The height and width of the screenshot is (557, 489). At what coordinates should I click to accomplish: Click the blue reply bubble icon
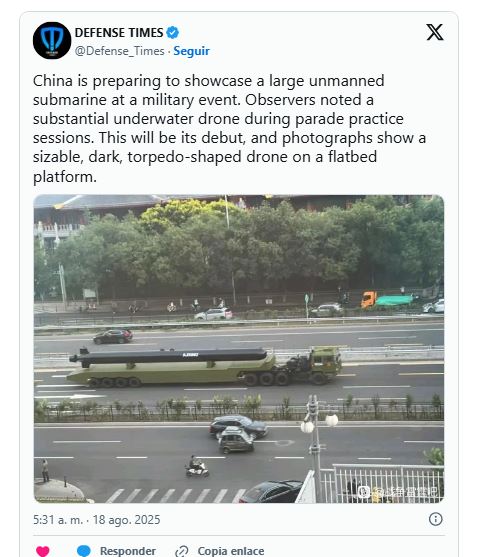tap(84, 551)
